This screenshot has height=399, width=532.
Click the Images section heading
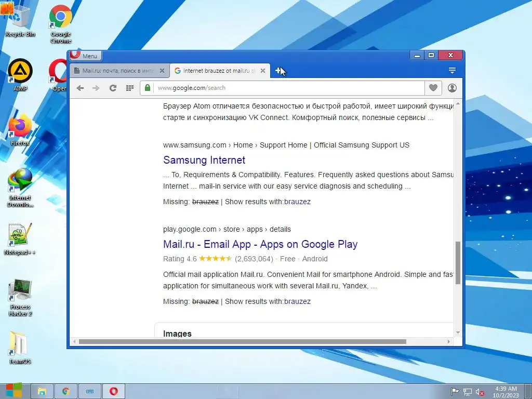pyautogui.click(x=177, y=334)
